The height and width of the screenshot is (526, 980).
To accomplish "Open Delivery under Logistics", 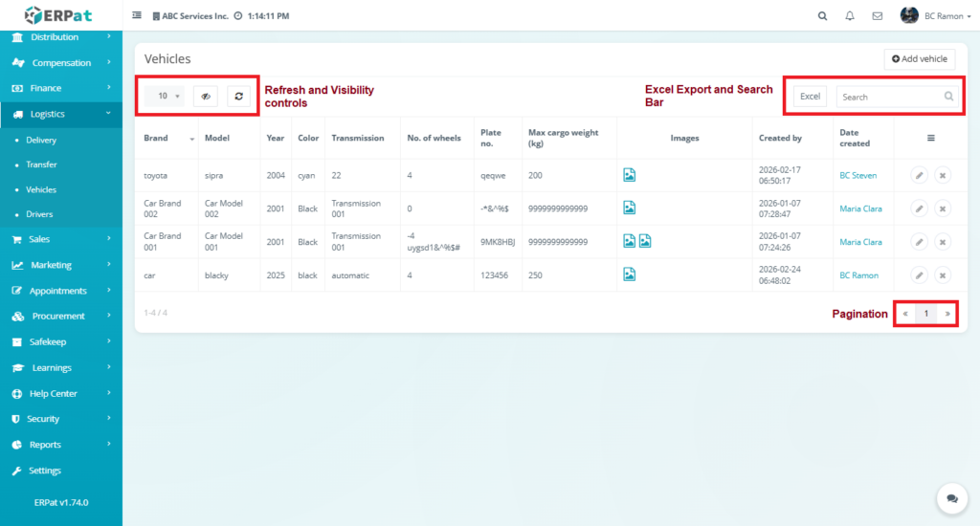I will pyautogui.click(x=41, y=140).
